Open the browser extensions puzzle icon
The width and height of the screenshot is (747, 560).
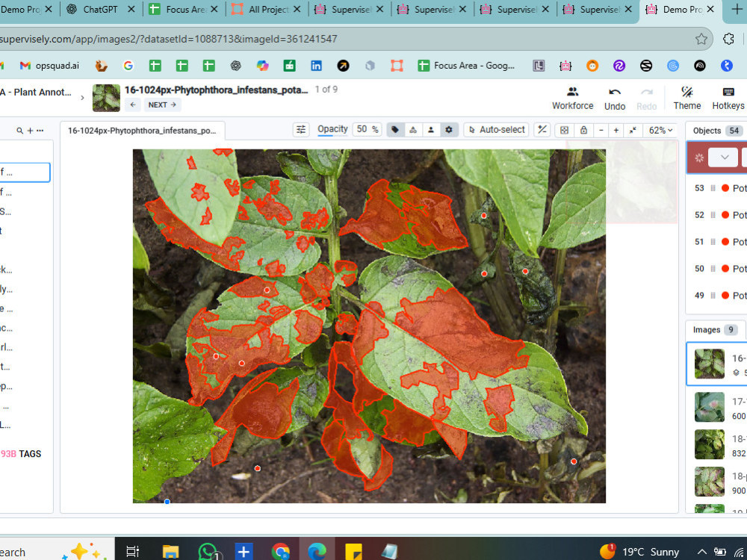click(728, 39)
